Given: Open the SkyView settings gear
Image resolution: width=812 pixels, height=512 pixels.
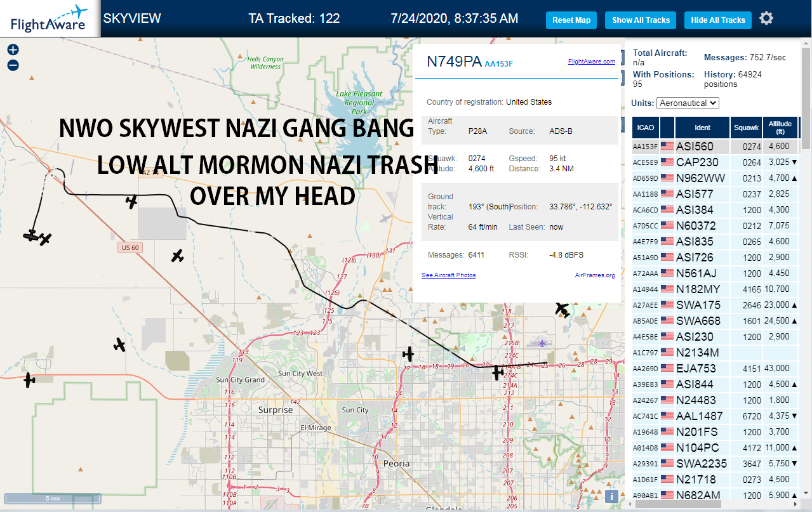Looking at the screenshot, I should (x=766, y=18).
